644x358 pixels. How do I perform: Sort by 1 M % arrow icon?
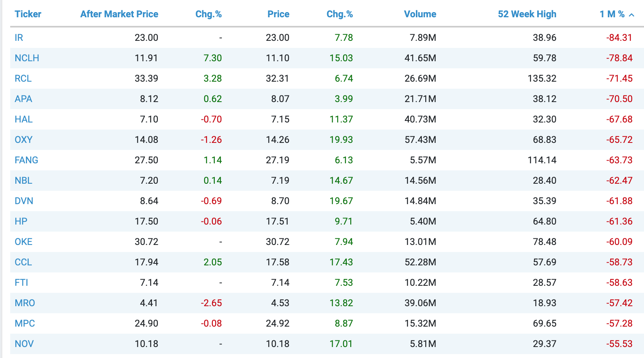(x=631, y=15)
